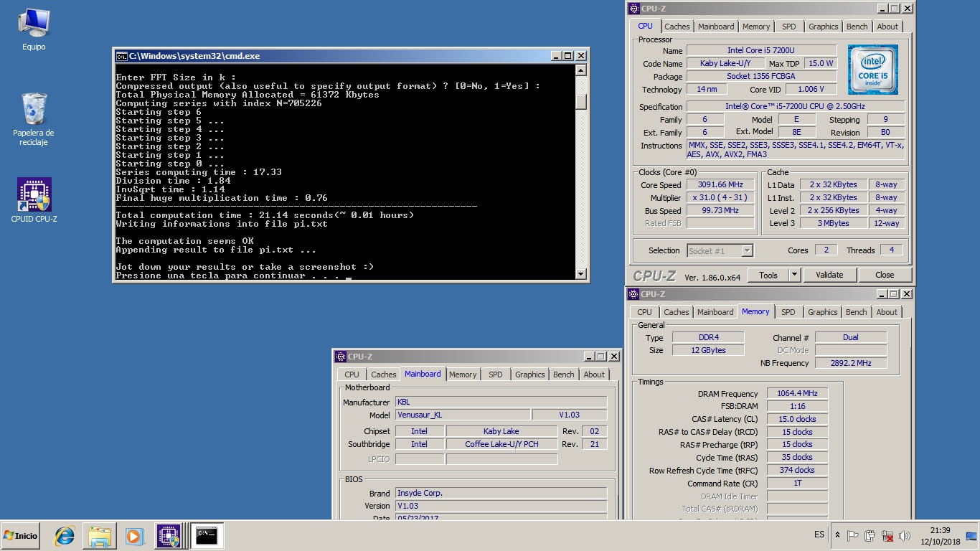
Task: Select Memory tab in Mainboard window
Action: [463, 375]
